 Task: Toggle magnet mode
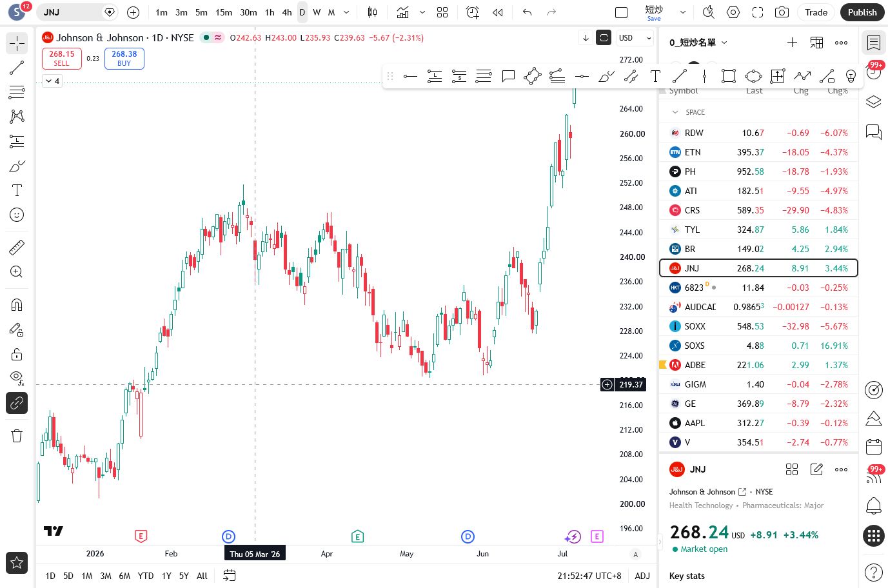coord(17,305)
